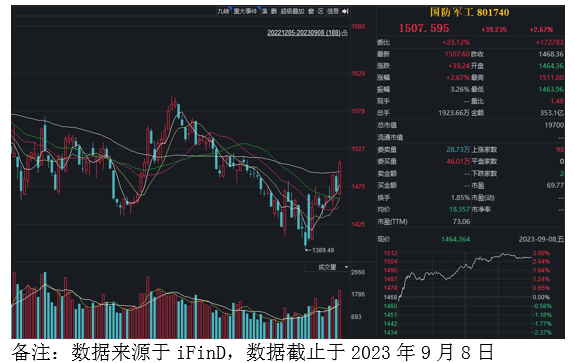Click the 最低 value 1463.96
The image size is (575, 363).
pos(551,89)
